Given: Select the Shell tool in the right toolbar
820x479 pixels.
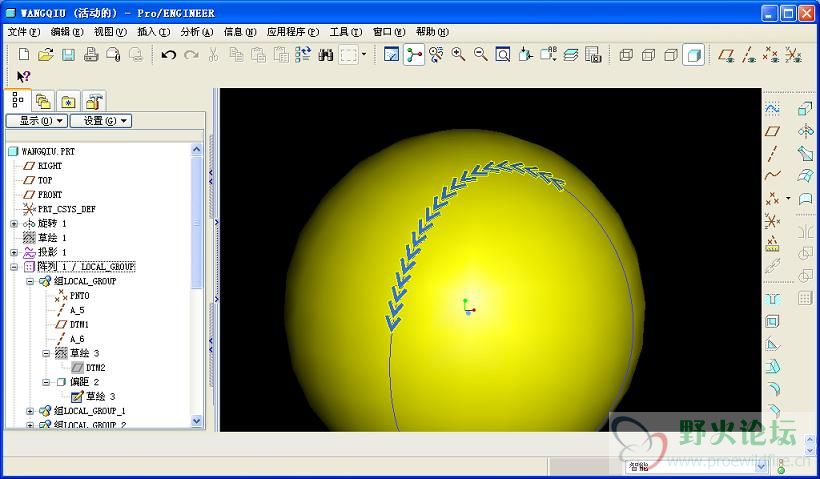Looking at the screenshot, I should coord(772,321).
